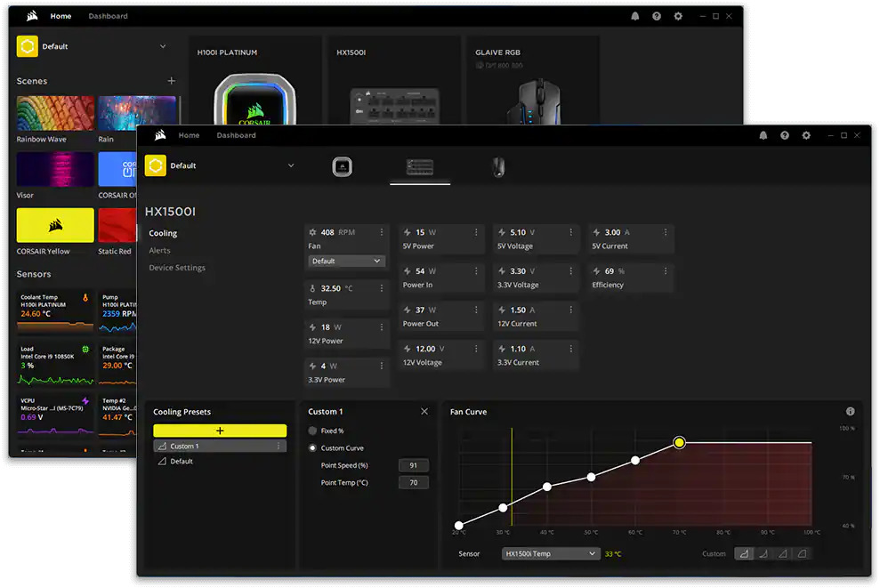This screenshot has height=588, width=880.
Task: Open Coolant Temp sensor tile
Action: pos(55,311)
